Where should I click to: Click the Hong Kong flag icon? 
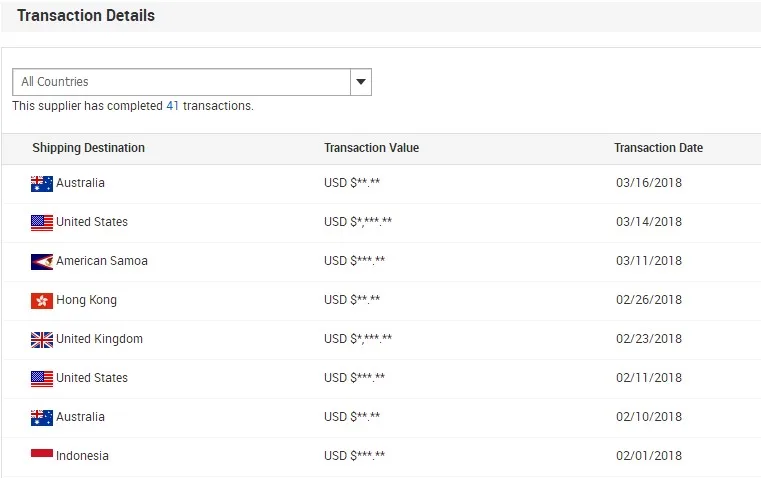[42, 300]
